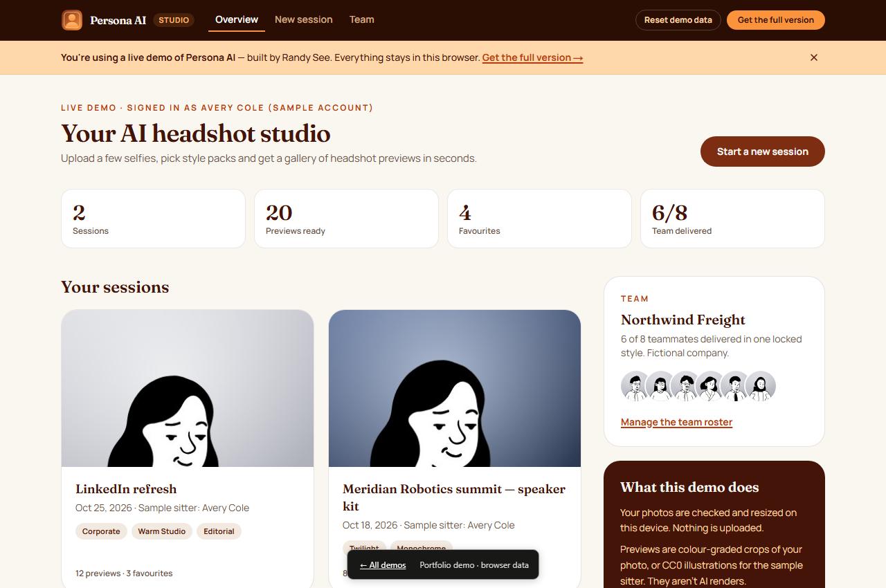This screenshot has width=886, height=588.
Task: Click the Team delivered 6/8 stat card
Action: pos(732,219)
